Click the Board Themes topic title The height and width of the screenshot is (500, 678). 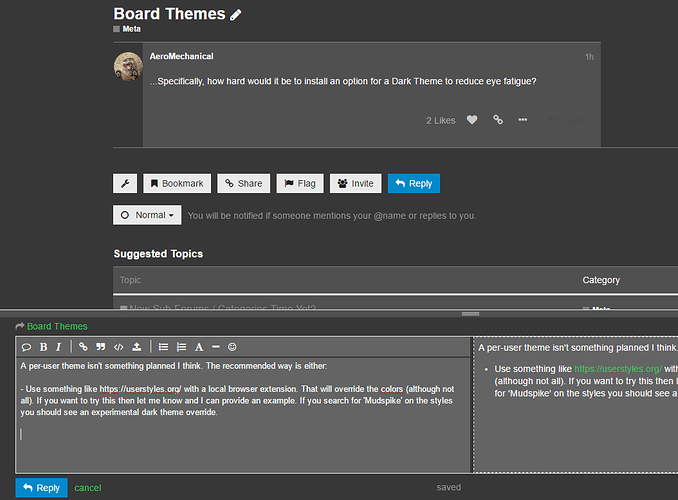[x=170, y=14]
